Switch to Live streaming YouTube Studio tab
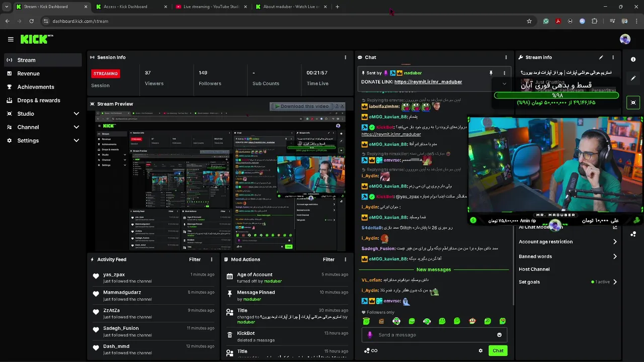 (x=210, y=7)
